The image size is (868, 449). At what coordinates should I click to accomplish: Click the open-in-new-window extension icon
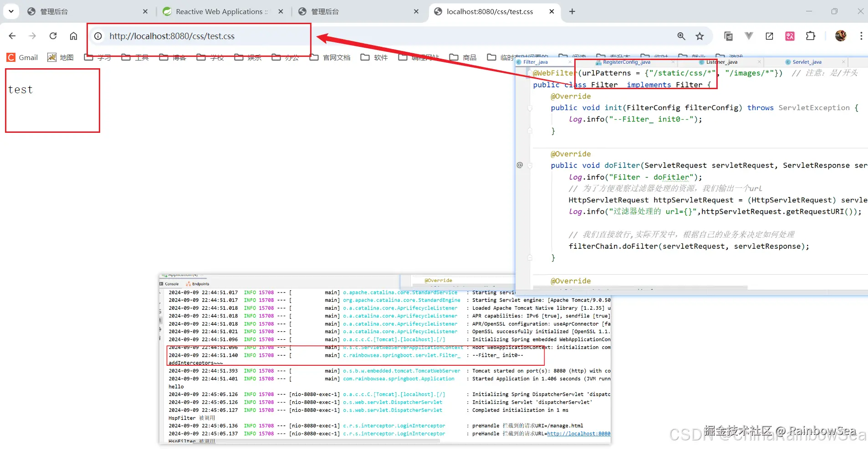click(x=769, y=36)
